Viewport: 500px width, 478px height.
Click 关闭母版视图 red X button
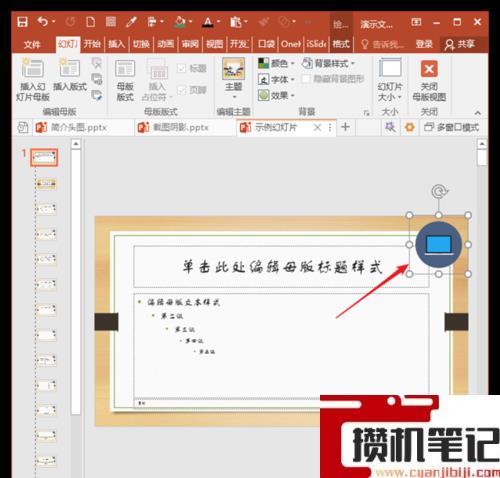click(429, 80)
